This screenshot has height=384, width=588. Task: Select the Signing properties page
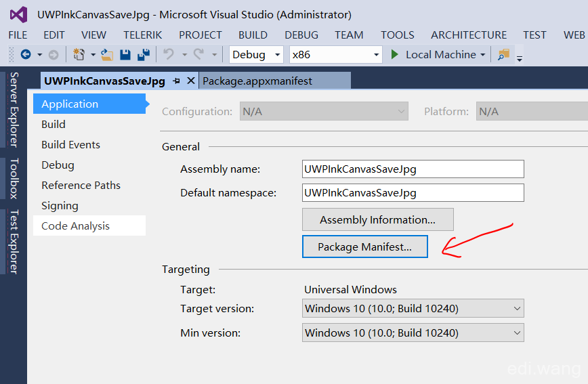coord(89,205)
